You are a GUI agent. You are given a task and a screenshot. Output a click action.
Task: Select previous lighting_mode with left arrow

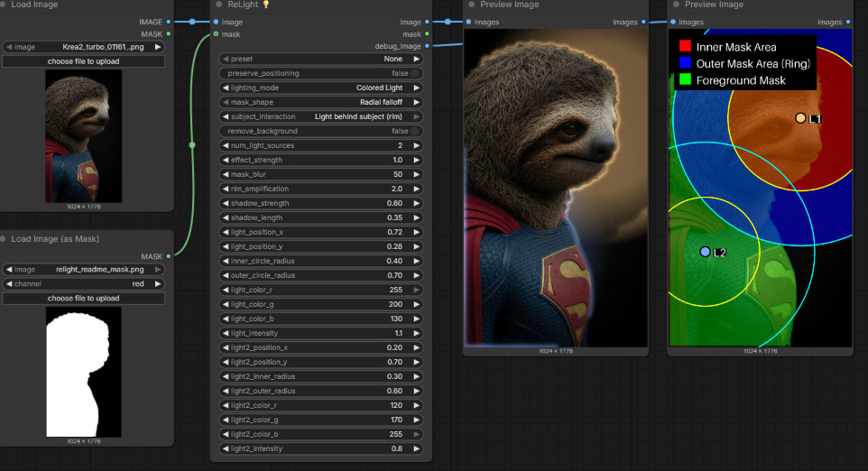pyautogui.click(x=226, y=88)
